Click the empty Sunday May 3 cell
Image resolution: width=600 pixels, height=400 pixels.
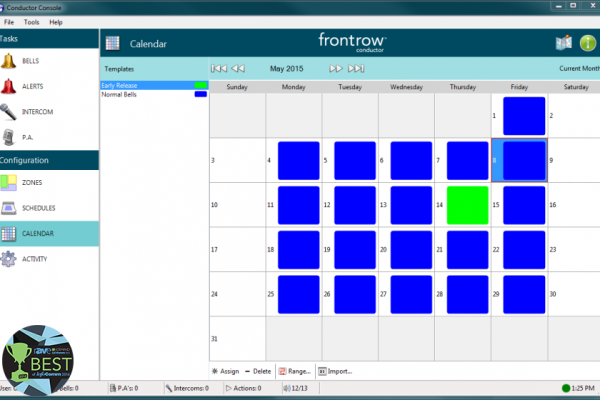(x=238, y=160)
